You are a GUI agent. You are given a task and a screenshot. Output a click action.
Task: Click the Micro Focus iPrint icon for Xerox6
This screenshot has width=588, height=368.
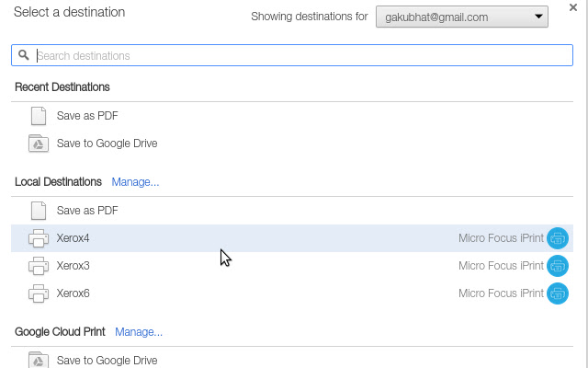[558, 293]
